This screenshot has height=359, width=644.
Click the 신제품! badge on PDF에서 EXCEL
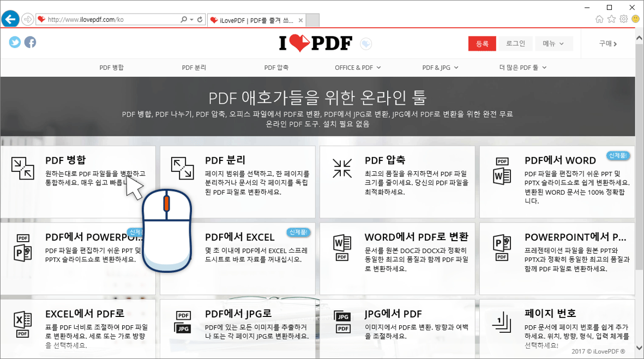click(298, 232)
